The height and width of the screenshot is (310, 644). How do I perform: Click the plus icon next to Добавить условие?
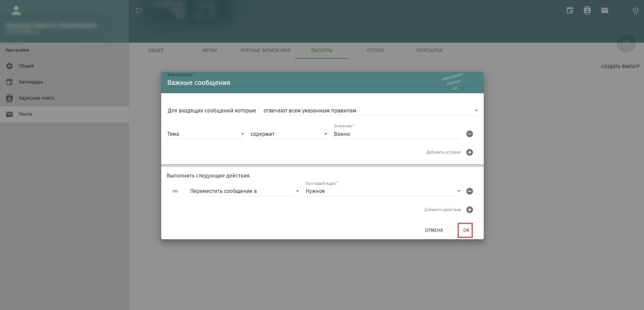pyautogui.click(x=469, y=153)
